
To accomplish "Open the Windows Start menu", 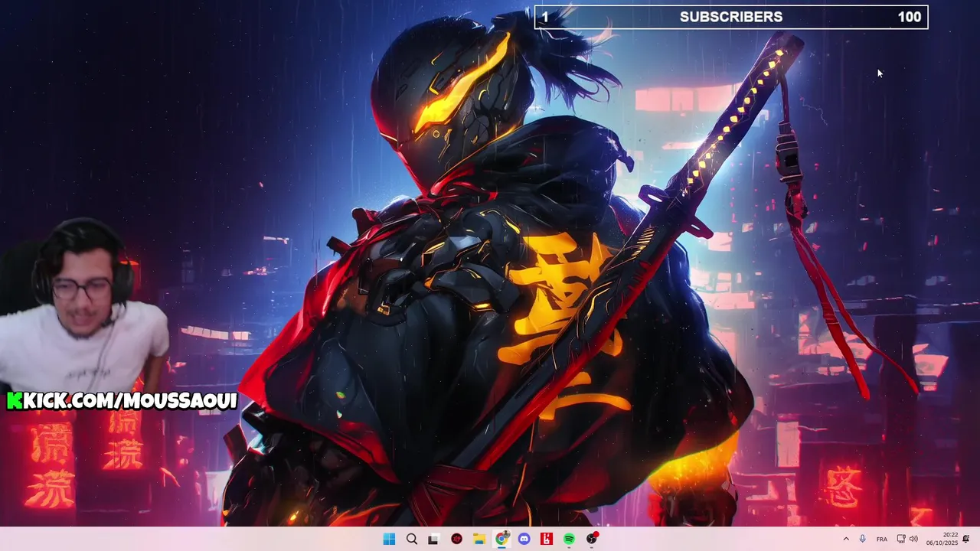I will click(389, 539).
